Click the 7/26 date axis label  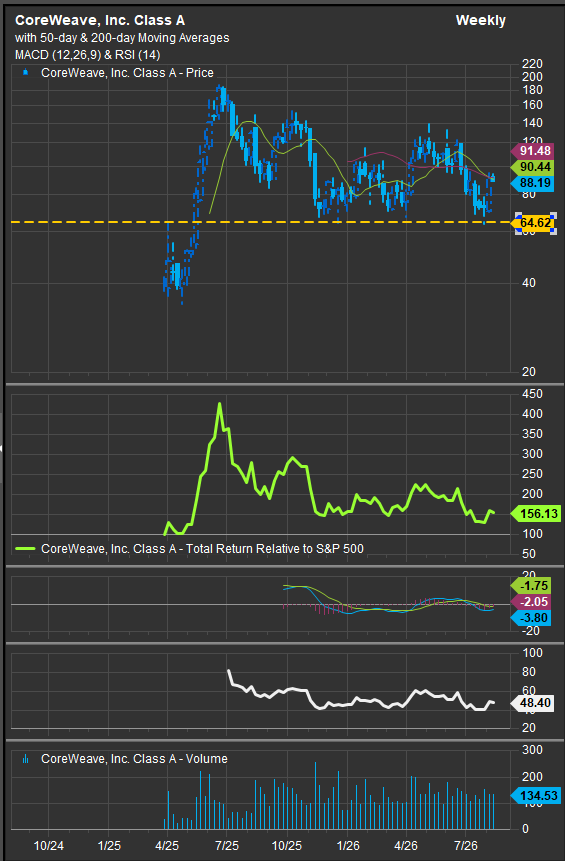click(466, 846)
